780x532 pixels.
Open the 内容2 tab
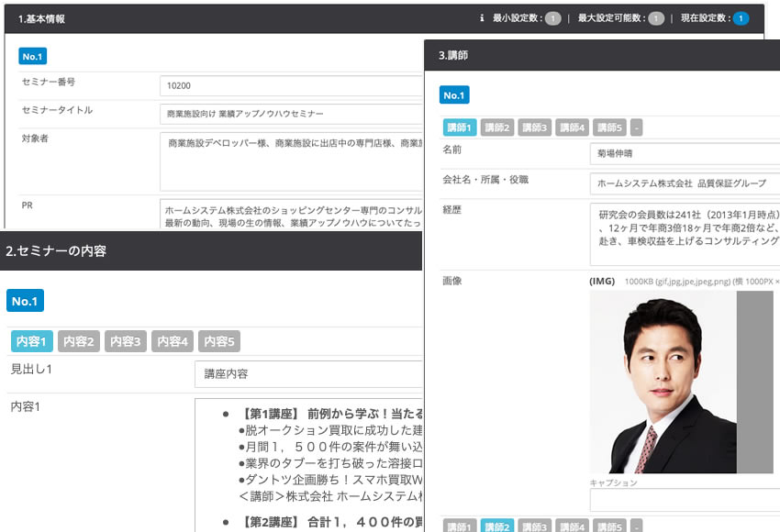tap(79, 341)
